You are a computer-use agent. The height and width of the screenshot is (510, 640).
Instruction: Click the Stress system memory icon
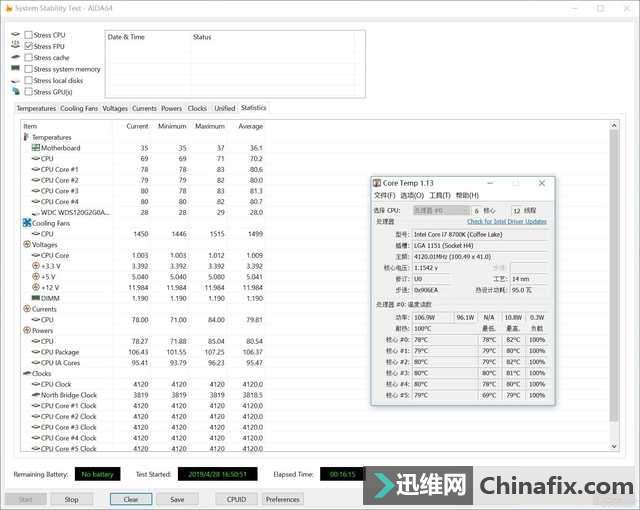tap(15, 68)
